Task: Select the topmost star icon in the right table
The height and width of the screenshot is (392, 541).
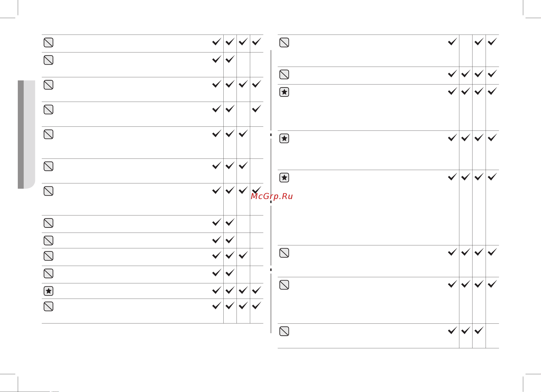Action: [284, 92]
